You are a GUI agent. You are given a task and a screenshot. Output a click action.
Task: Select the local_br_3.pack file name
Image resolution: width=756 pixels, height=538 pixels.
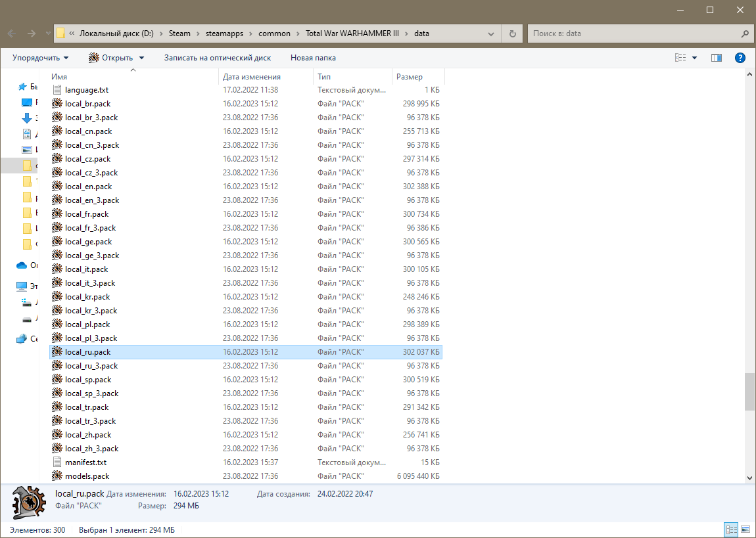click(91, 118)
